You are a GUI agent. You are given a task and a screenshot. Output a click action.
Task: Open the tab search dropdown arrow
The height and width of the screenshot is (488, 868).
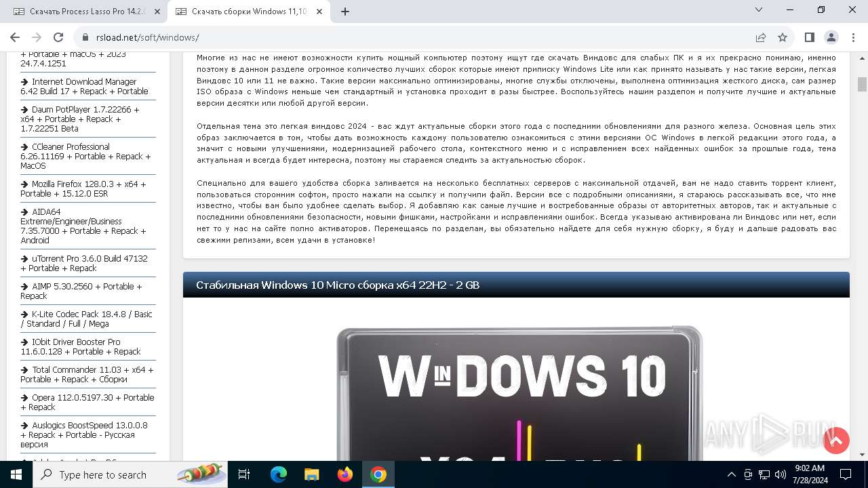pos(759,10)
